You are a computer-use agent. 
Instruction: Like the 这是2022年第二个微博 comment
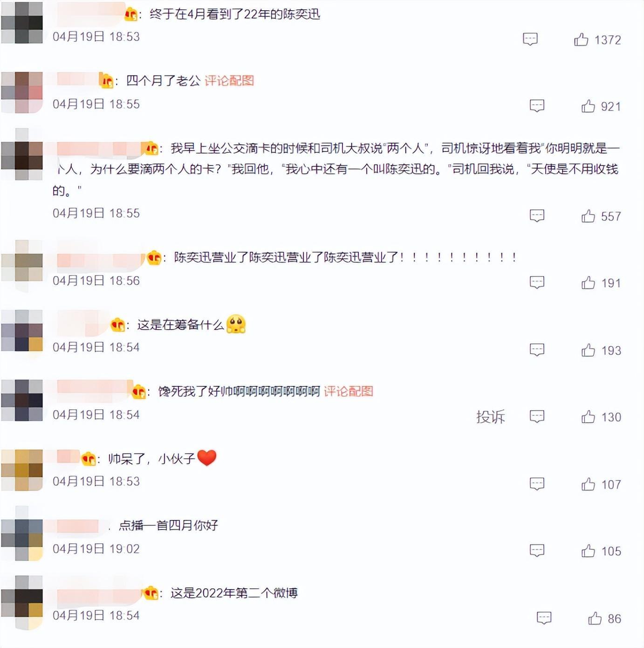coord(595,619)
